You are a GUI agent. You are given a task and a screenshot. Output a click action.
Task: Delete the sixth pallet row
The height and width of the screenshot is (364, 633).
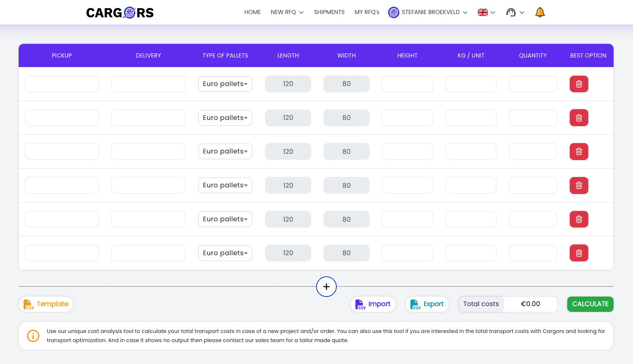579,253
